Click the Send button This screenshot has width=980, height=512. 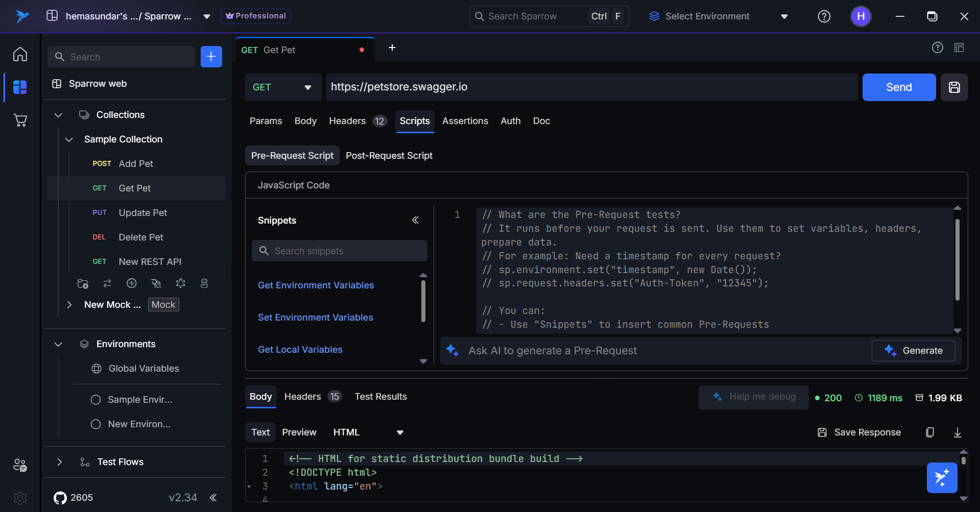click(x=898, y=87)
